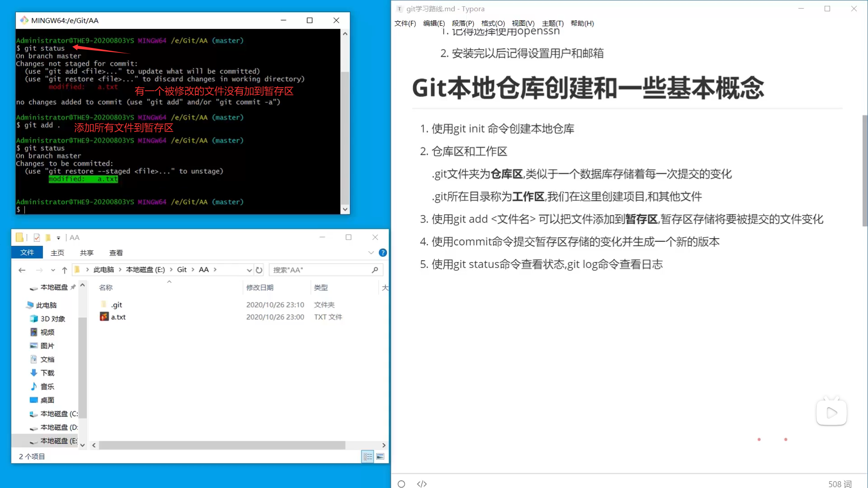Go up one folder with the up arrow
Image resolution: width=868 pixels, height=488 pixels.
click(x=65, y=270)
